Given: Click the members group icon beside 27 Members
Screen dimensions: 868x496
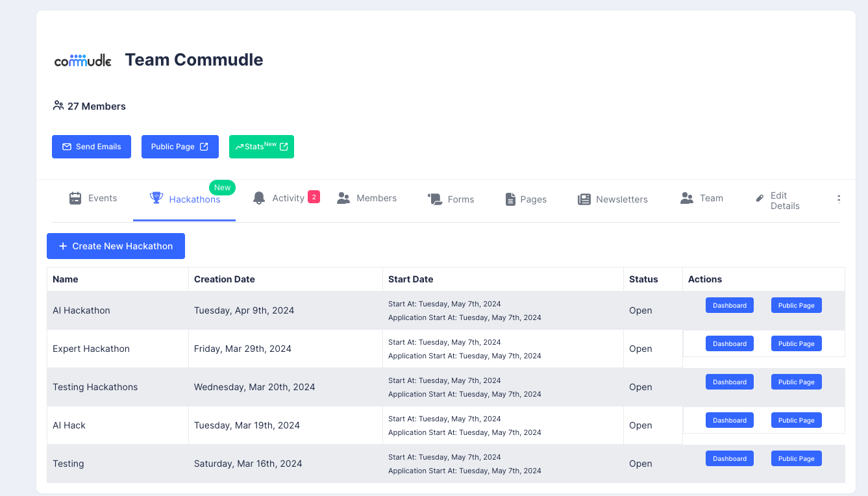Looking at the screenshot, I should coord(58,105).
